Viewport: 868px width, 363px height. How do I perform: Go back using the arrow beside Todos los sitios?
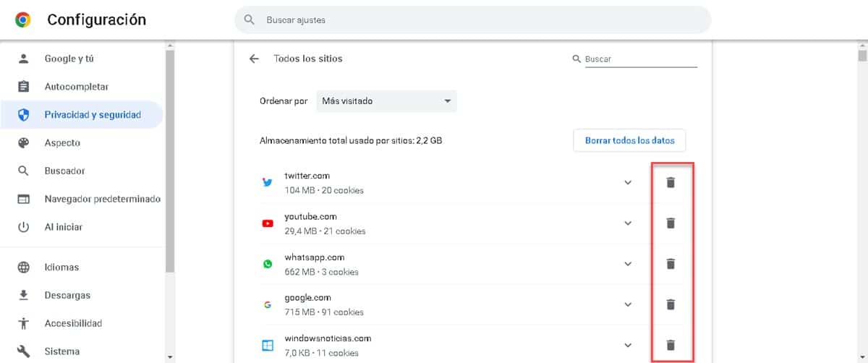[254, 59]
